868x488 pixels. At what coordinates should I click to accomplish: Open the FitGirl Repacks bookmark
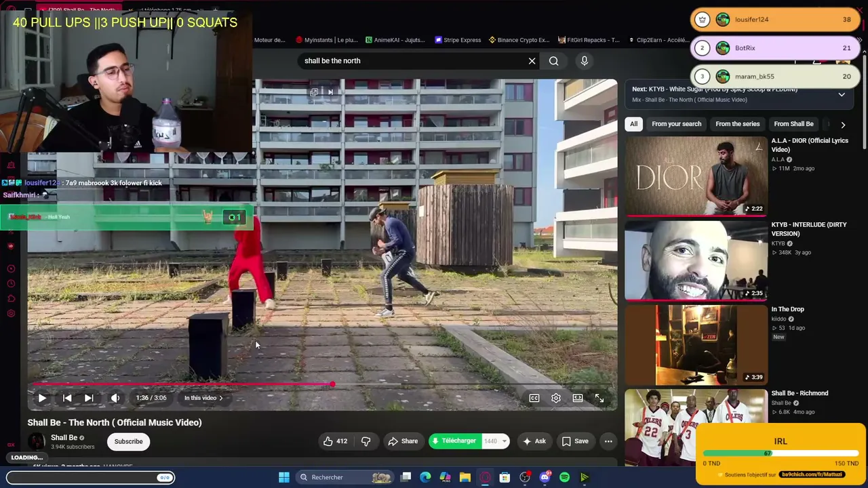(x=589, y=40)
